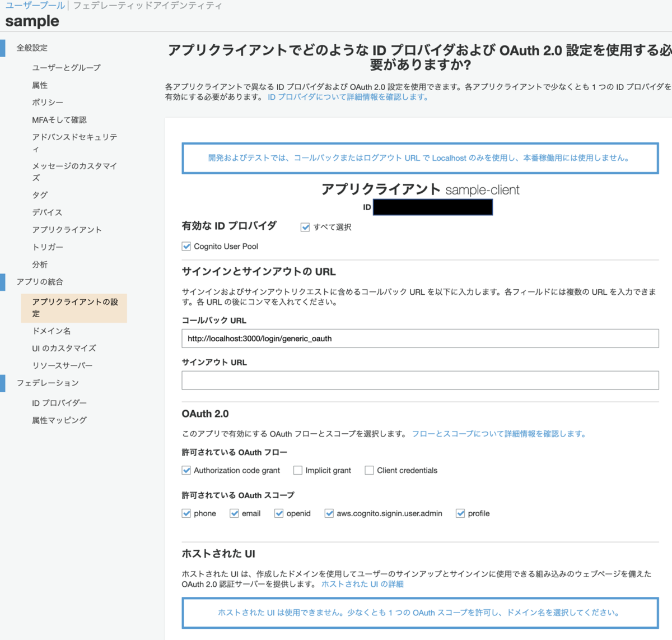Viewport: 672px width, 640px height.
Task: Click the 許可されている OAuth フロー label
Action: (235, 452)
